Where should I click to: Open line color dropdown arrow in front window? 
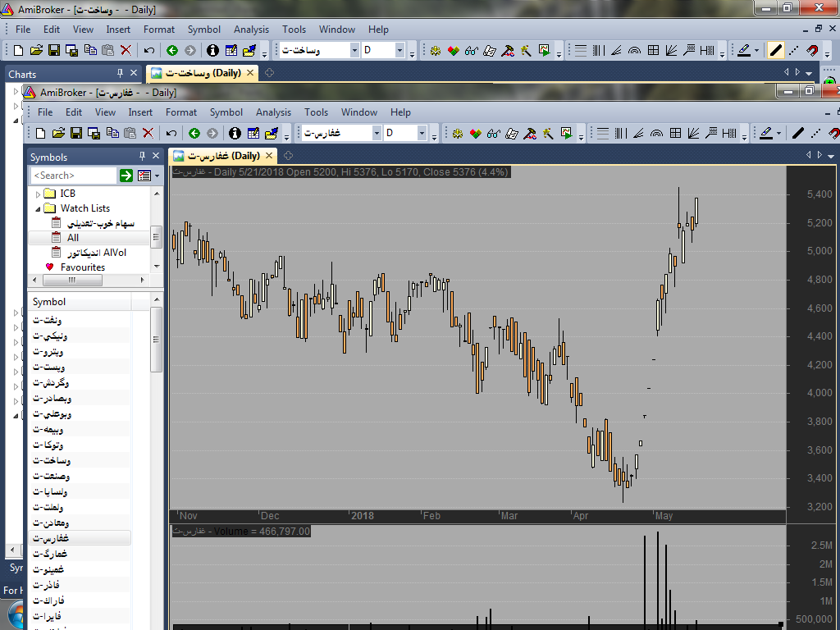point(779,134)
